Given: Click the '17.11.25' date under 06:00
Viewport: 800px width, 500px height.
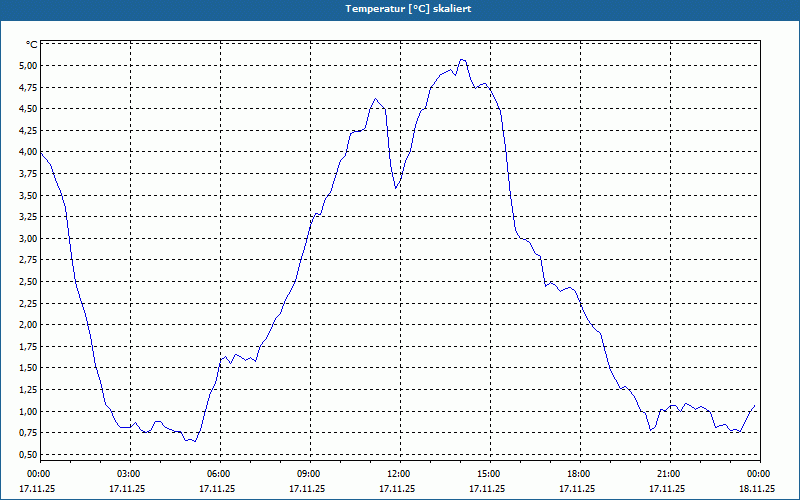Looking at the screenshot, I should [x=217, y=489].
